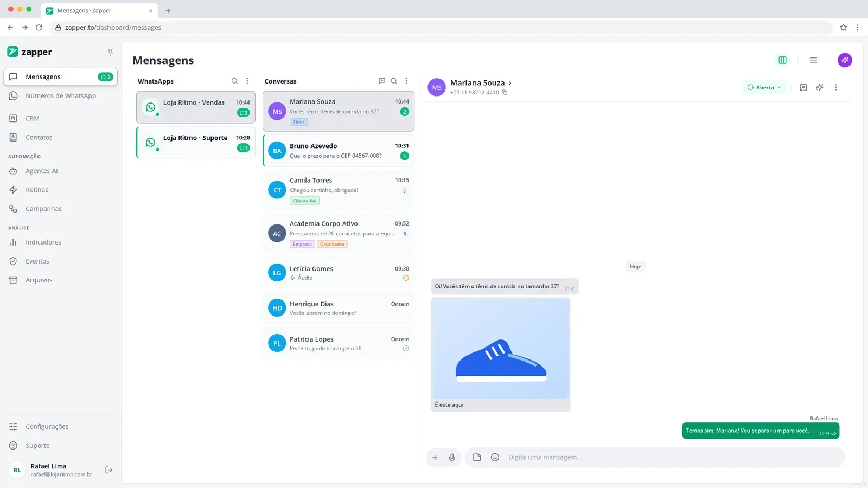Open the purple AI assistant sparkle button
The height and width of the screenshot is (488, 868).
point(845,60)
